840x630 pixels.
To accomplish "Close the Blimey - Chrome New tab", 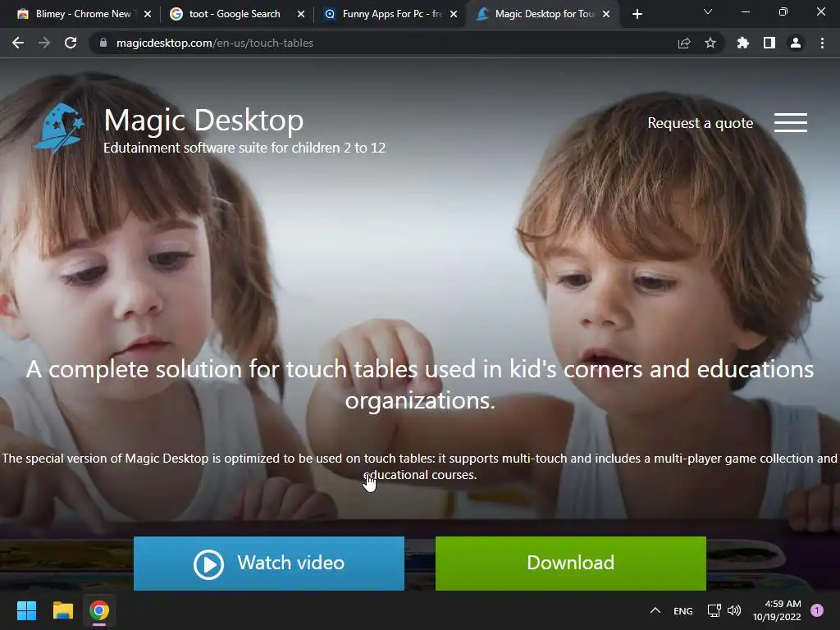I will [148, 14].
